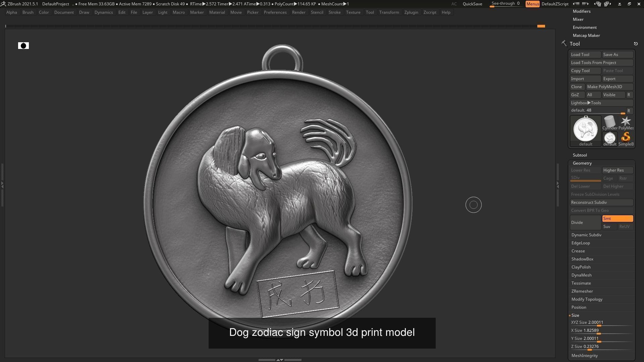
Task: Expand Modify Topology section
Action: point(587,299)
